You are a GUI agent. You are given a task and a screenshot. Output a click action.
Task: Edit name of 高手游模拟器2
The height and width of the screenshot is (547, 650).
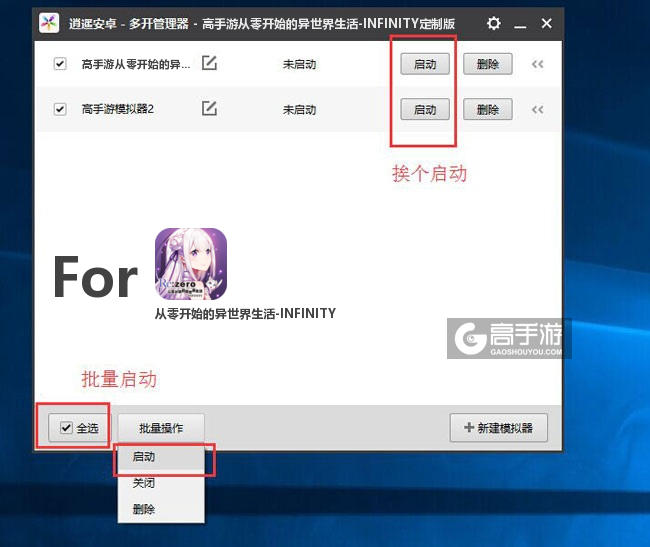tap(209, 108)
